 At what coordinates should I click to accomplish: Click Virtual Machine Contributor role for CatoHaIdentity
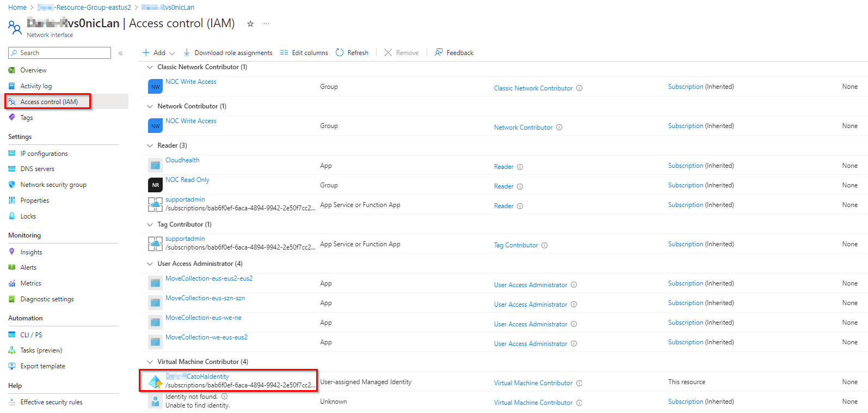pos(533,383)
